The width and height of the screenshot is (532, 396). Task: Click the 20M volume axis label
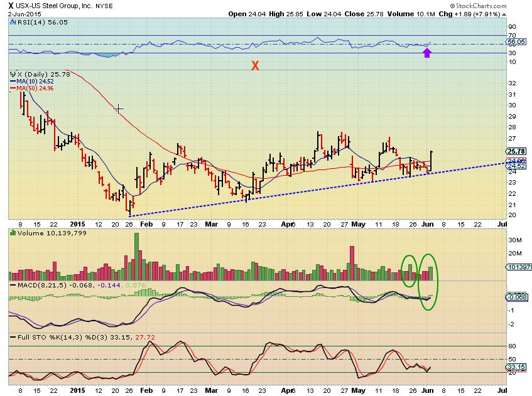(514, 254)
